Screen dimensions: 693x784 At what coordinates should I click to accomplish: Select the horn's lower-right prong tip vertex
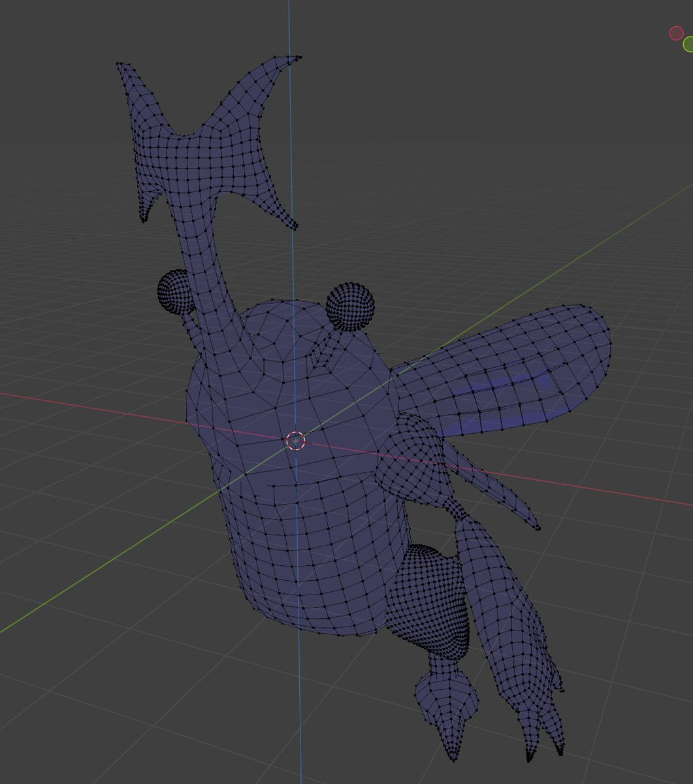click(x=295, y=227)
